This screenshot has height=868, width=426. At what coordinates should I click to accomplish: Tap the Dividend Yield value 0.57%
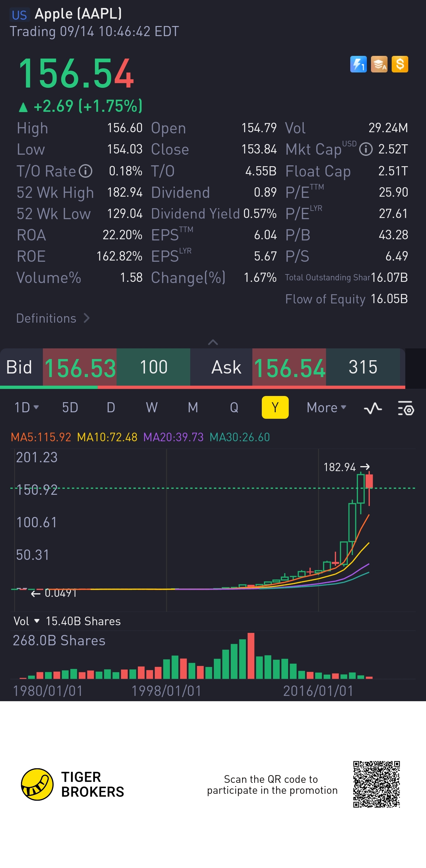[x=260, y=214]
